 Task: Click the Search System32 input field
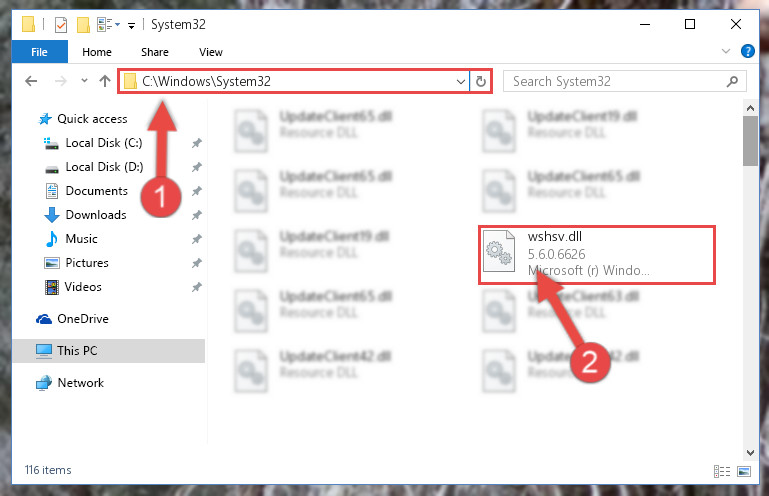[615, 81]
